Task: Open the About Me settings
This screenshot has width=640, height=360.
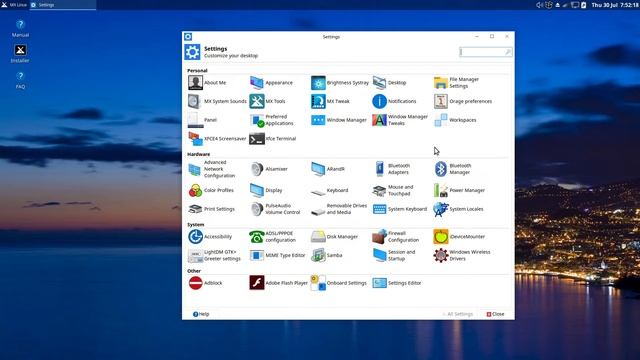Action: coord(207,83)
